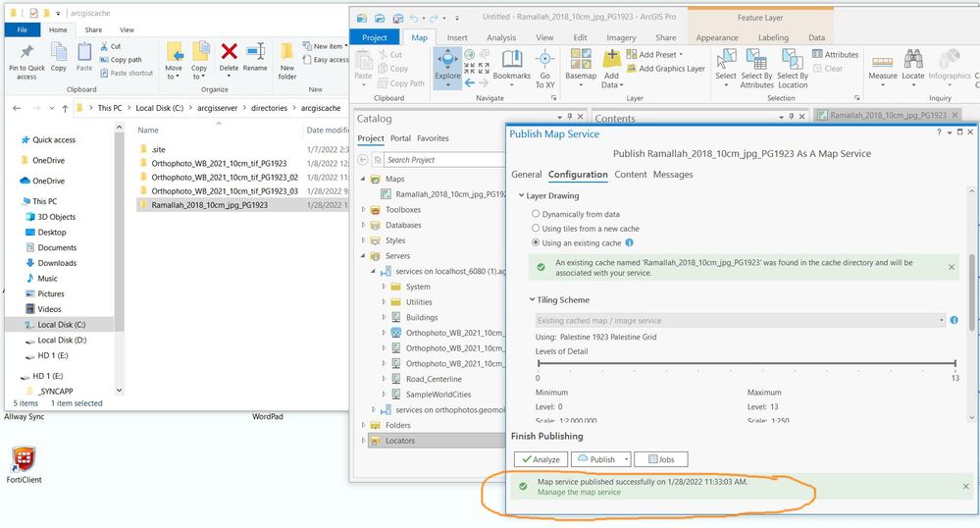
Task: Click the info icon beside Using an existing cache
Action: [630, 242]
